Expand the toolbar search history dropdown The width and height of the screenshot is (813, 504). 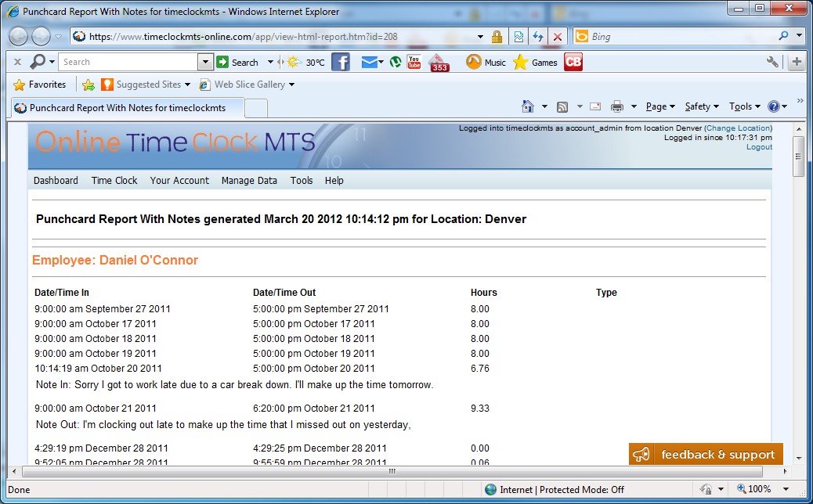coord(205,62)
